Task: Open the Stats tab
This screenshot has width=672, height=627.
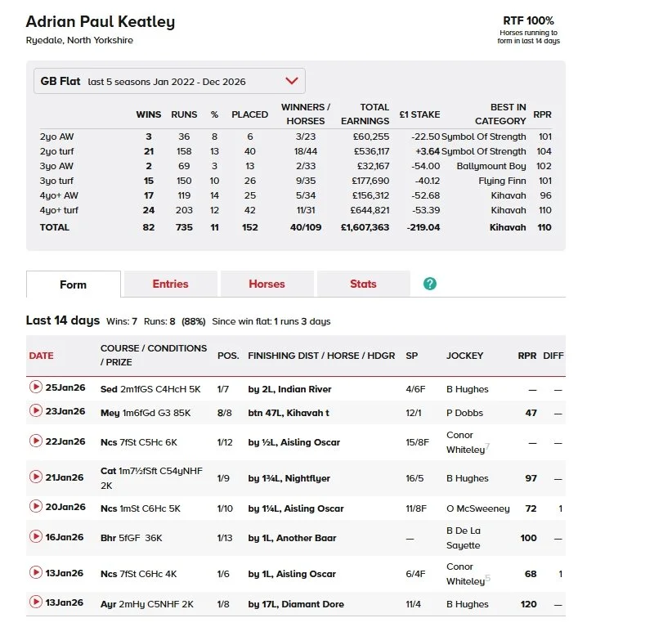Action: [x=363, y=284]
